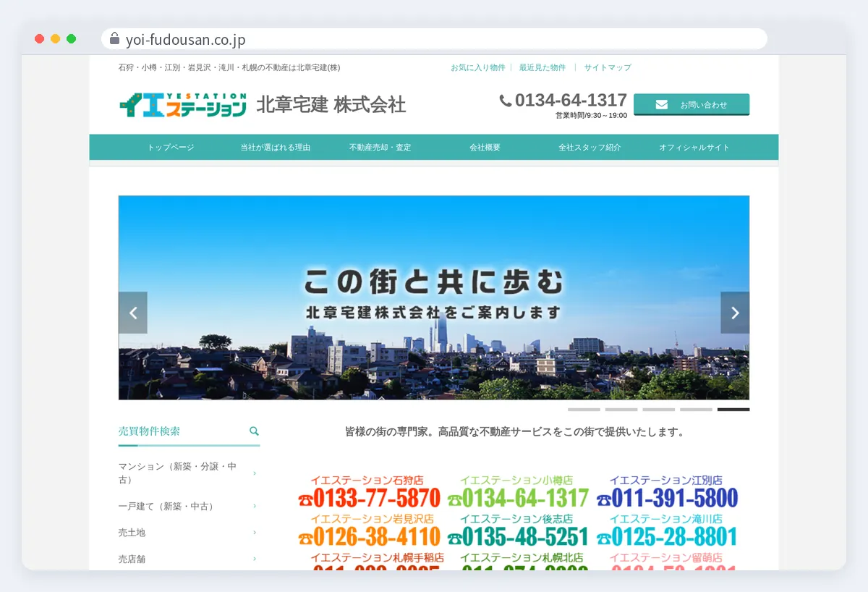The height and width of the screenshot is (592, 868).
Task: Click the address bar showing yoi-fudousan.co.jp
Action: pos(434,39)
